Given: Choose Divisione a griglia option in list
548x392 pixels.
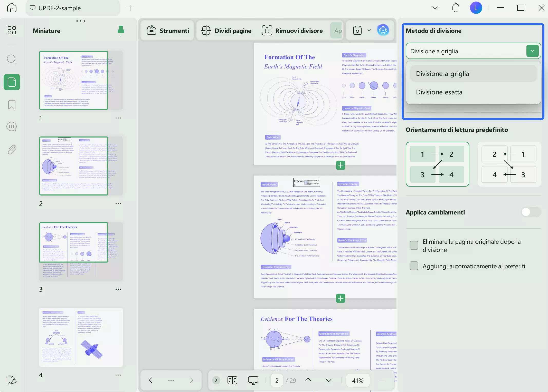Looking at the screenshot, I should (442, 74).
